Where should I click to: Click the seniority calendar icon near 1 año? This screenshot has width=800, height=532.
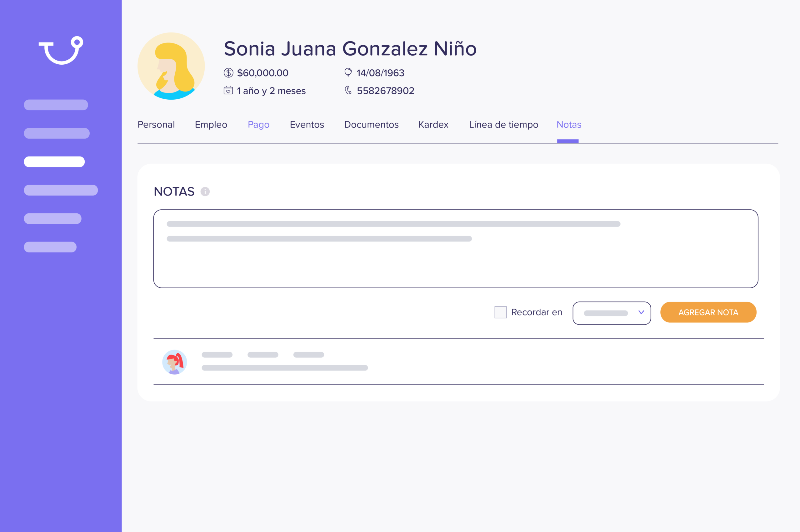coord(229,90)
